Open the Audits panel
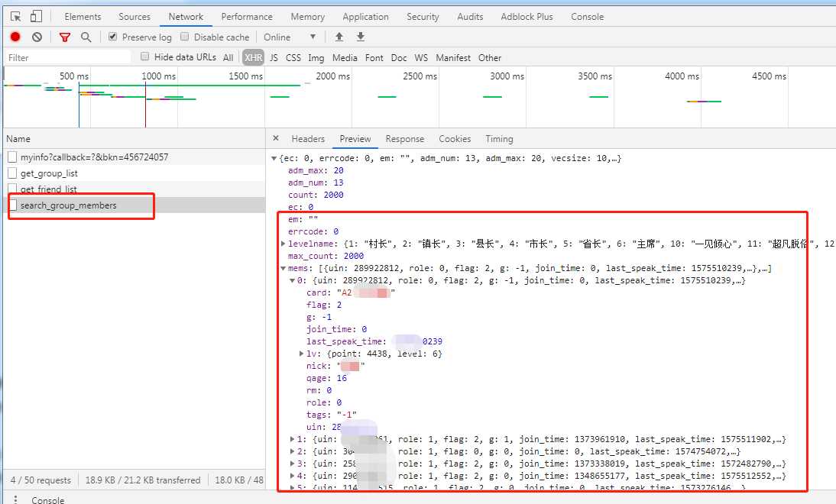Viewport: 836px width, 504px height. [470, 17]
